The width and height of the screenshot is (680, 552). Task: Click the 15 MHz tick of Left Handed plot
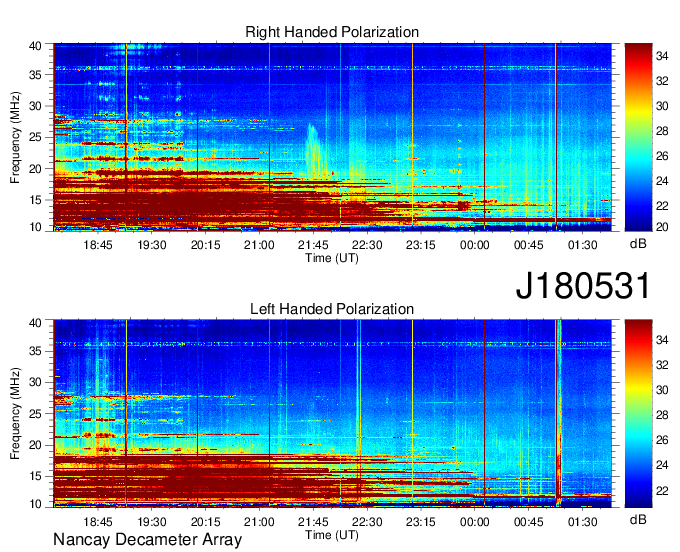pyautogui.click(x=35, y=476)
